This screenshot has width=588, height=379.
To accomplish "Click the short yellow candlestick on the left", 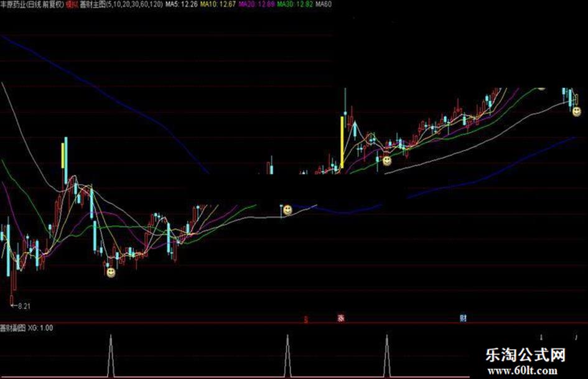I will [63, 155].
